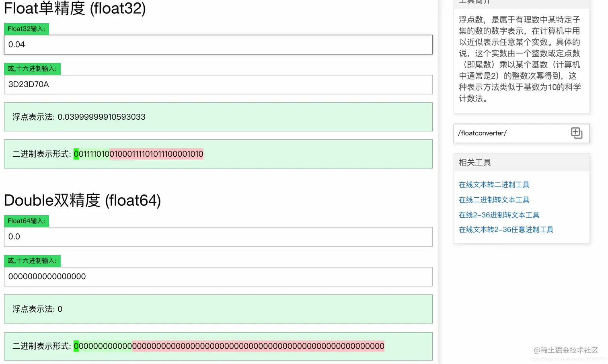
Task: Click the float64 或,十六进制输入 label
Action: coord(32,261)
